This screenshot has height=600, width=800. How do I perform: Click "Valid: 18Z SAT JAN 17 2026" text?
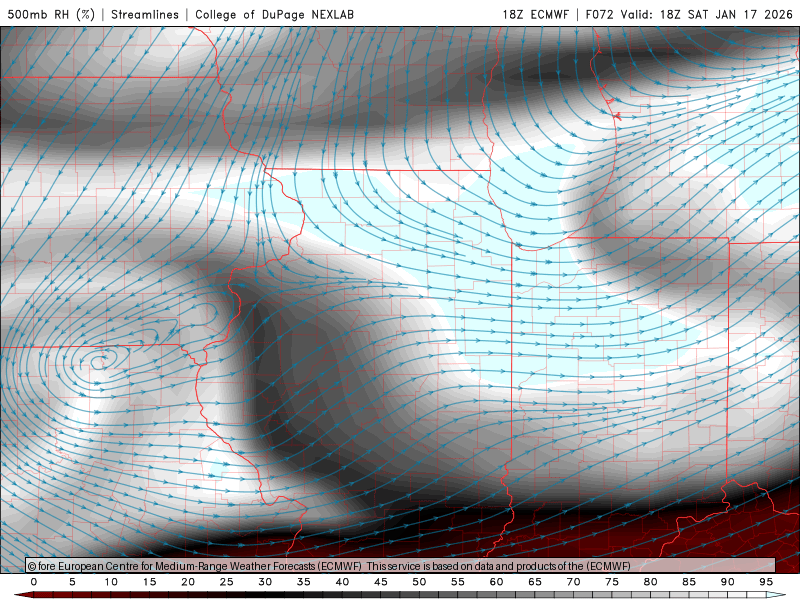pyautogui.click(x=707, y=14)
